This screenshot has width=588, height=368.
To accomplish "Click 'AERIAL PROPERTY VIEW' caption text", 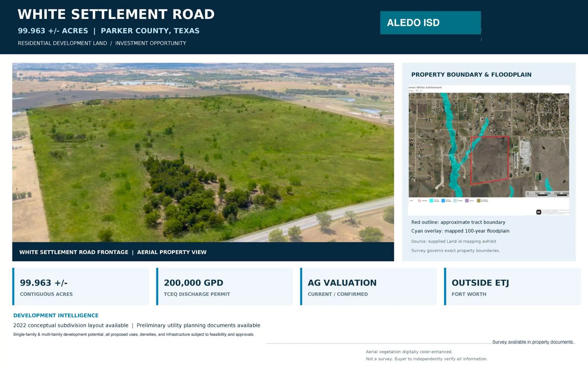I will pyautogui.click(x=172, y=252).
